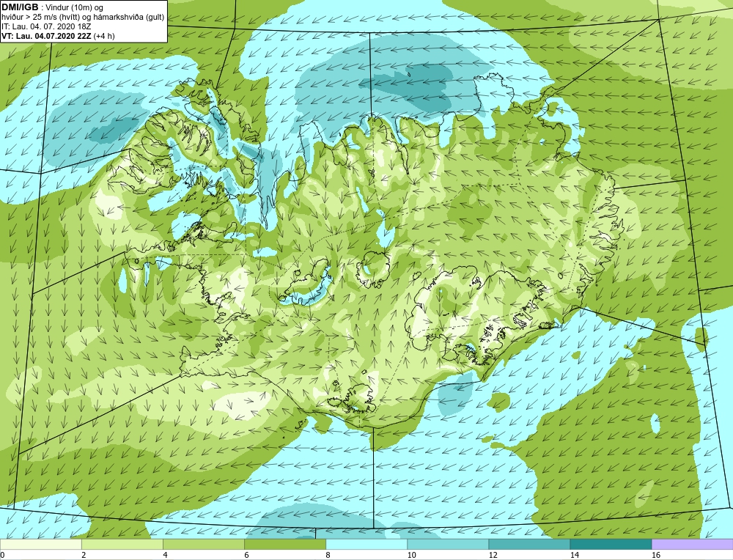Screen dimensions: 733x560
Task: Click the 8–10 m/s light cyan legend swatch
Action: [x=366, y=544]
